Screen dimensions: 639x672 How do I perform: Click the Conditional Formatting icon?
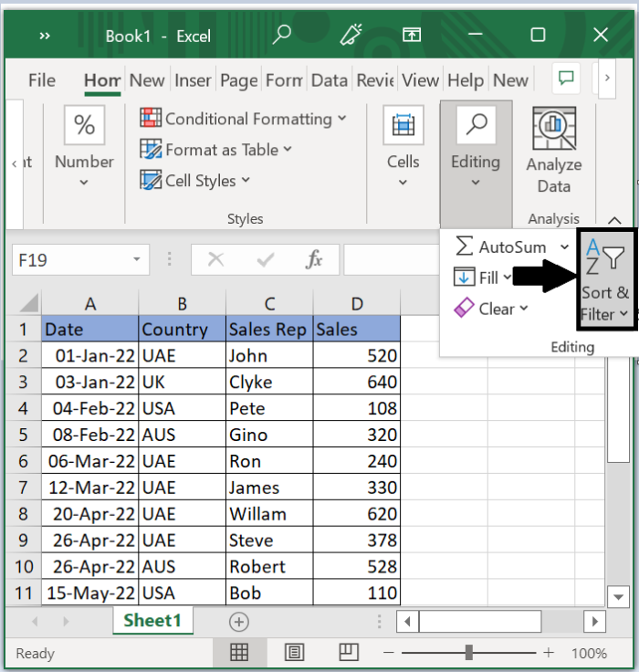coord(151,118)
